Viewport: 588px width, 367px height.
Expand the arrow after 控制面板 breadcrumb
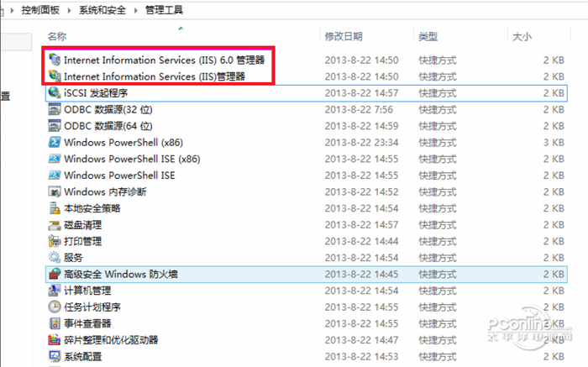pyautogui.click(x=69, y=10)
